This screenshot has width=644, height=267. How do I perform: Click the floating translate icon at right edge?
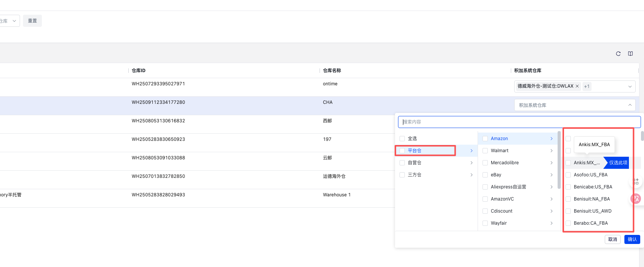[636, 198]
